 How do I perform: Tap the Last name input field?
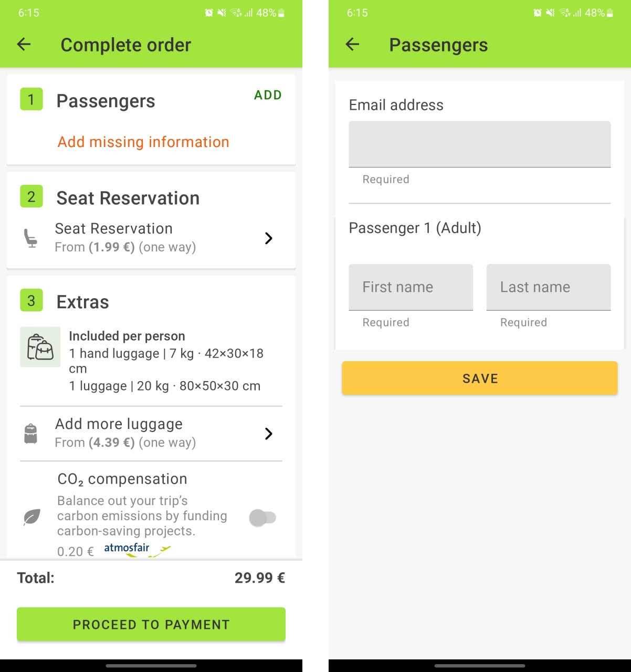click(549, 287)
